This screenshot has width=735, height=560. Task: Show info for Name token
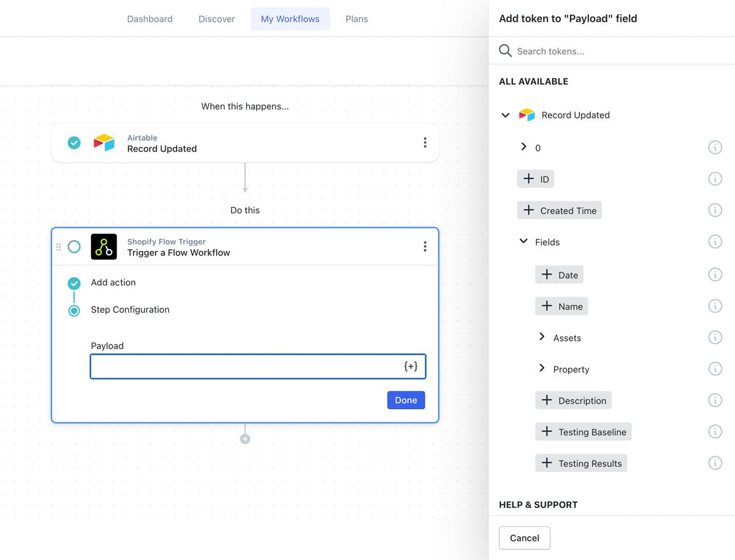tap(715, 306)
